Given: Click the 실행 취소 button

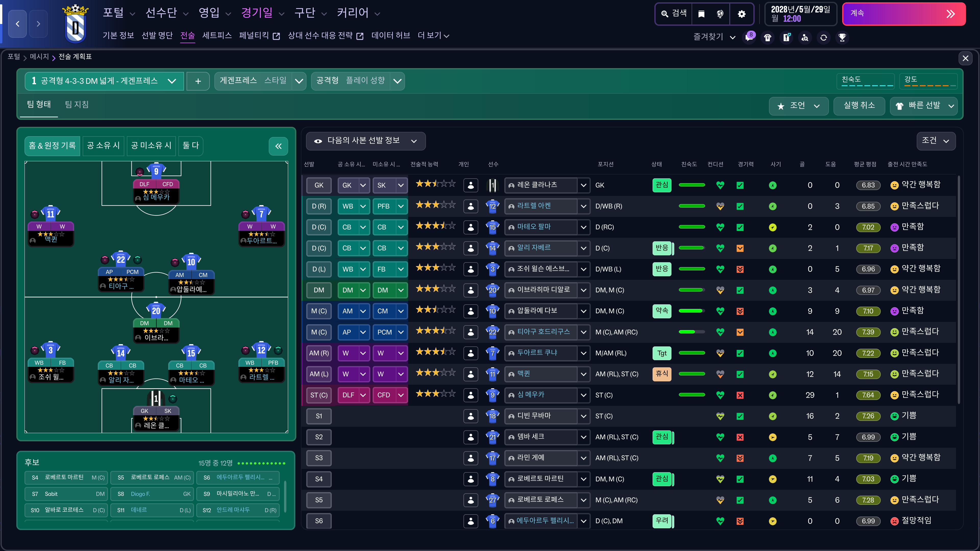Looking at the screenshot, I should coord(859,106).
